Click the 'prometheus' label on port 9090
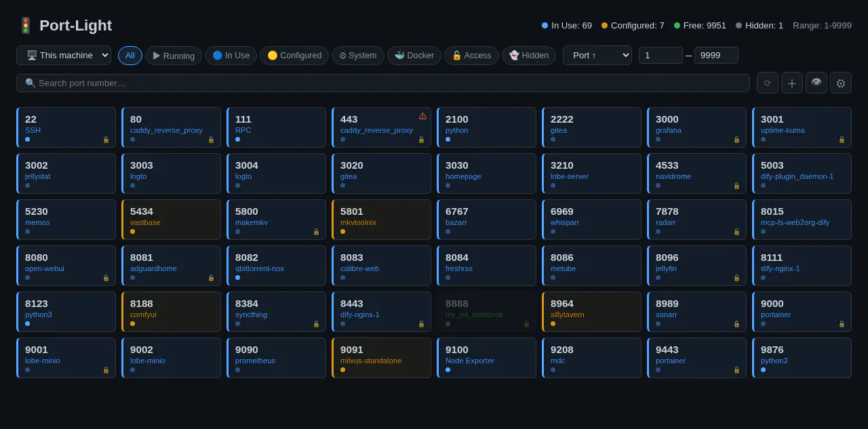 [x=256, y=361]
